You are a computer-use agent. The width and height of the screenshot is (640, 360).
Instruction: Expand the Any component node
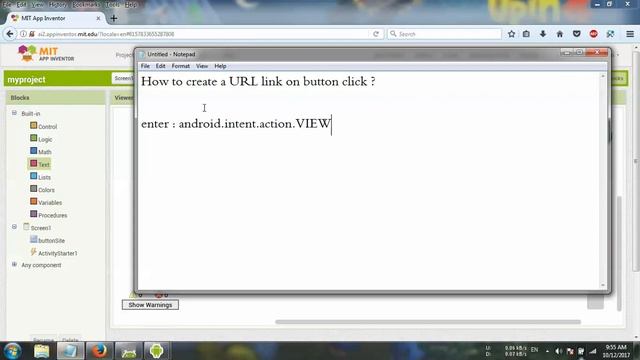14,264
